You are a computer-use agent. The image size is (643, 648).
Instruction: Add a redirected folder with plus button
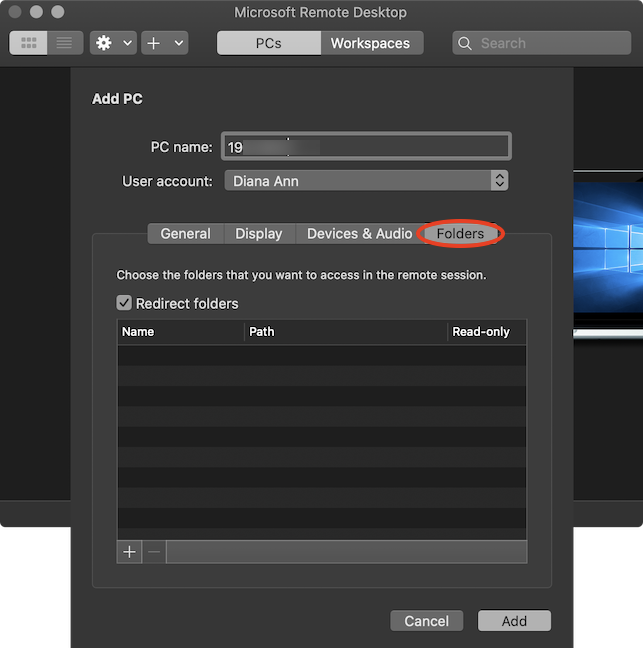tap(129, 552)
